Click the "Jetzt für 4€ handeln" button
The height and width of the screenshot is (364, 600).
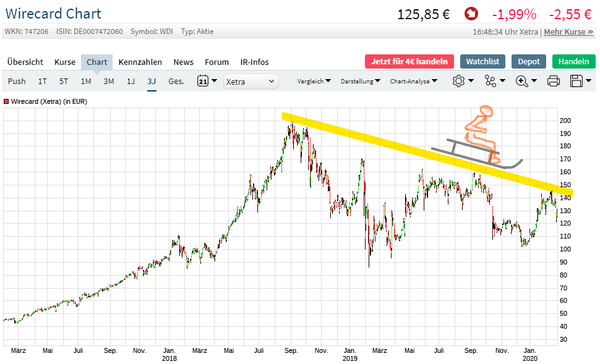click(x=410, y=62)
